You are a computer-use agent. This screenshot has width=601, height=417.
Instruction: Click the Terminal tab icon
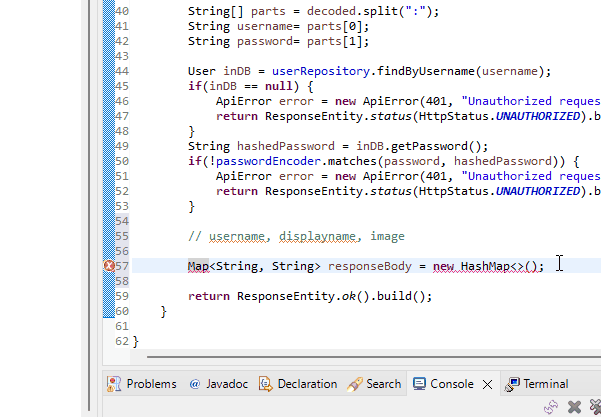point(513,384)
